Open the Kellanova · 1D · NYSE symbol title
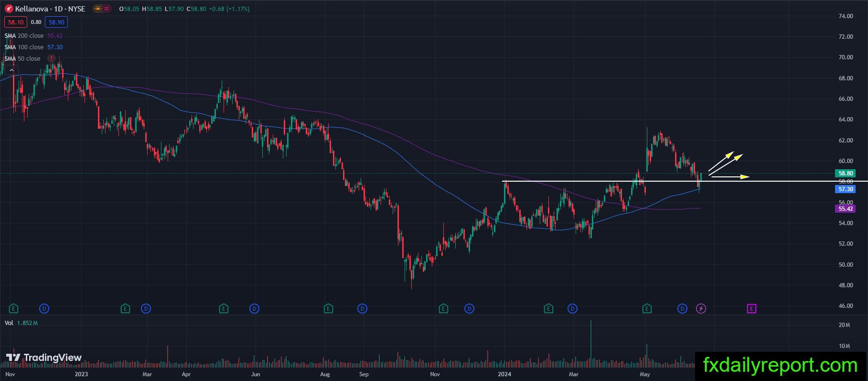This screenshot has height=381, width=868. [50, 9]
